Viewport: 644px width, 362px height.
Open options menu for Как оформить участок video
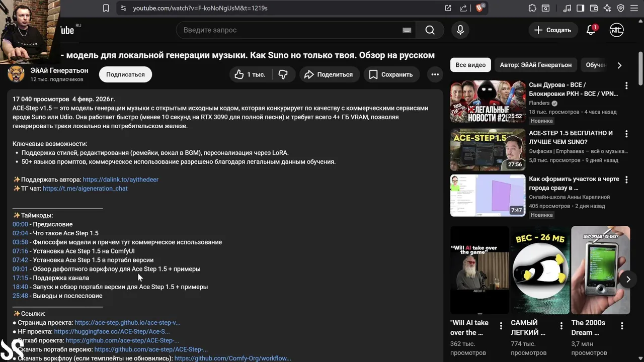[626, 179]
